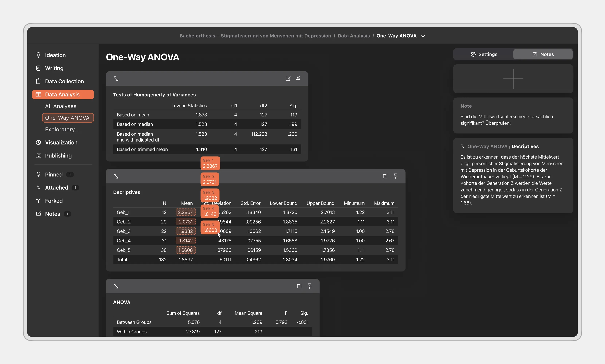Add a note to ANOVA card
The width and height of the screenshot is (605, 364).
(x=299, y=286)
